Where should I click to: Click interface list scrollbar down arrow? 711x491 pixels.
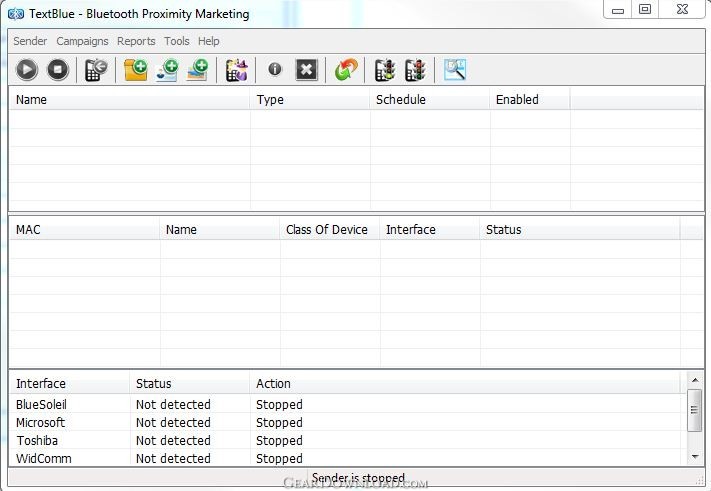pyautogui.click(x=695, y=457)
